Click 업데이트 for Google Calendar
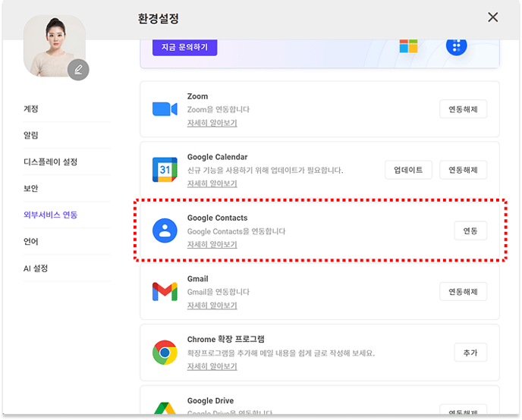The image size is (522, 420). (x=408, y=170)
